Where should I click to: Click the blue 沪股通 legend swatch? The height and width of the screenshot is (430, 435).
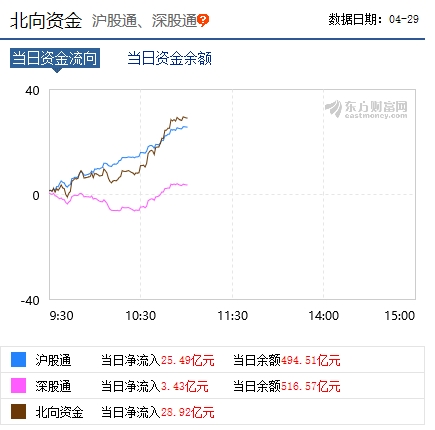18,360
